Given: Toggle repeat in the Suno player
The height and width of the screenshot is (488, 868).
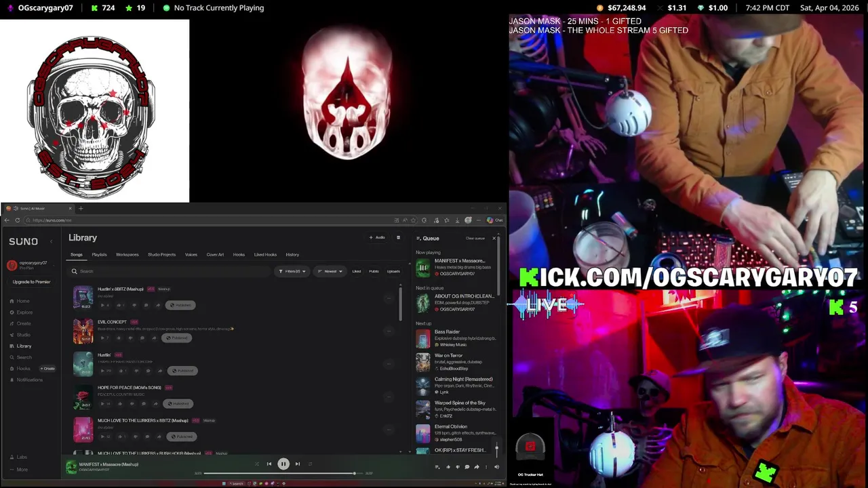Looking at the screenshot, I should (x=310, y=464).
